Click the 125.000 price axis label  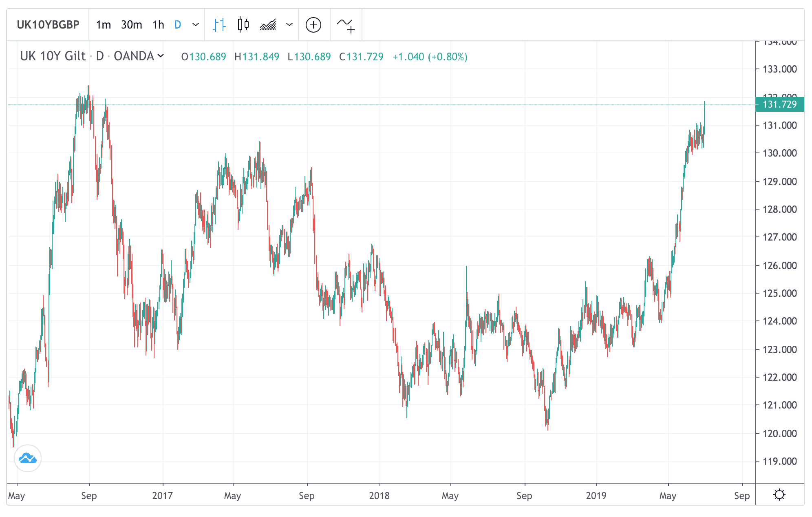tap(780, 293)
